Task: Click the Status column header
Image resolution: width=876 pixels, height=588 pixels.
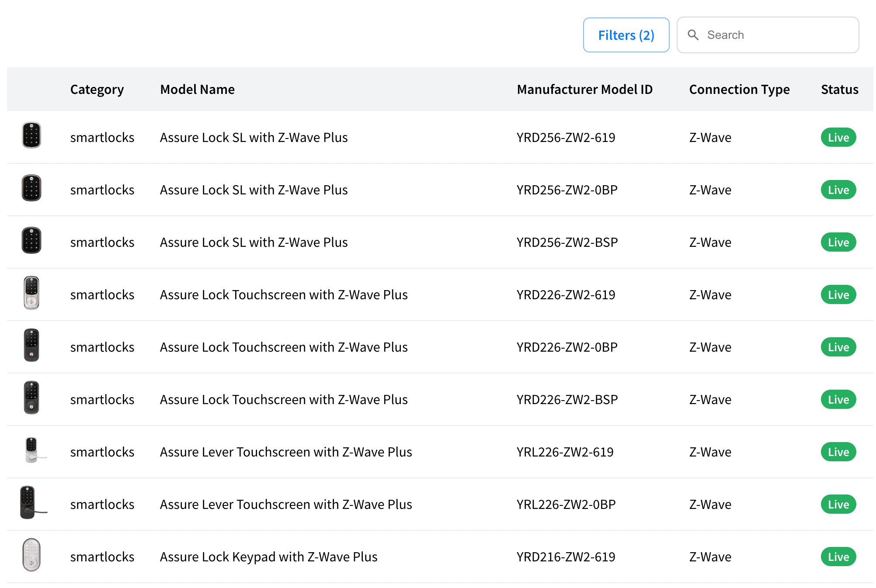Action: coord(840,90)
